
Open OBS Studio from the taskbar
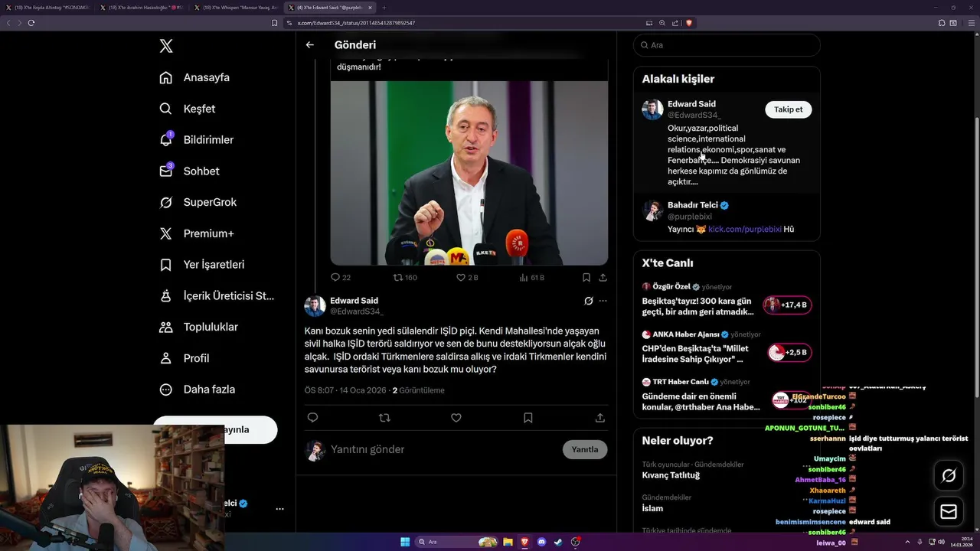pyautogui.click(x=576, y=542)
